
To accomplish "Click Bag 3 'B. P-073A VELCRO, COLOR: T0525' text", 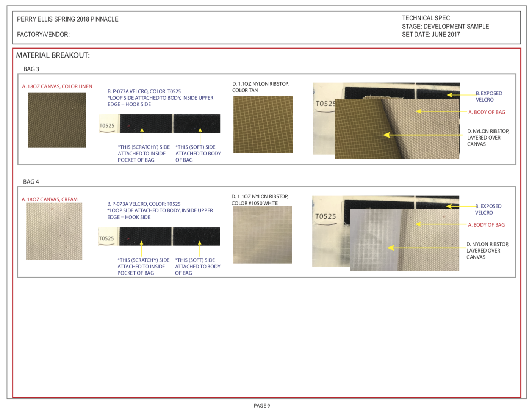I will tap(144, 91).
